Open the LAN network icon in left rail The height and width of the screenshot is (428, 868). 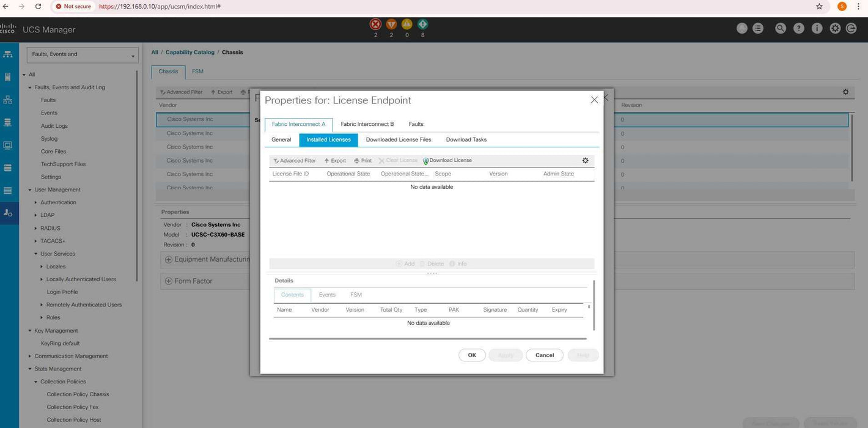tap(8, 100)
